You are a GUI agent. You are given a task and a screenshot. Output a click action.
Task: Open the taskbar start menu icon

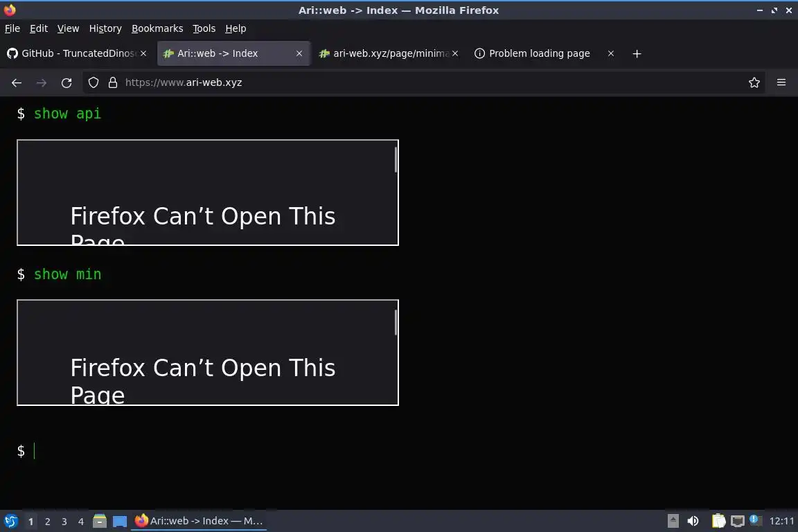click(11, 521)
